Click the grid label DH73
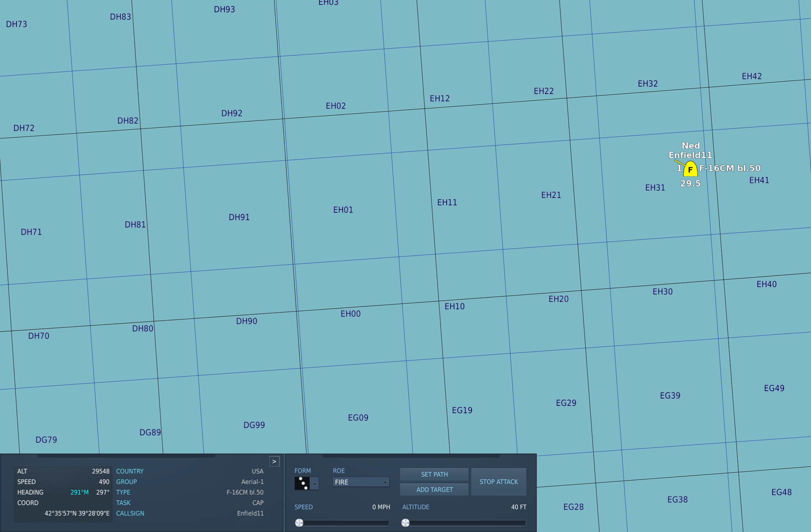This screenshot has height=532, width=811. pos(16,25)
